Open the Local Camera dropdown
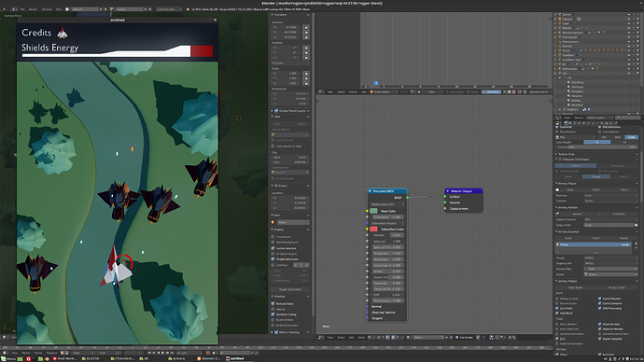 (290, 173)
